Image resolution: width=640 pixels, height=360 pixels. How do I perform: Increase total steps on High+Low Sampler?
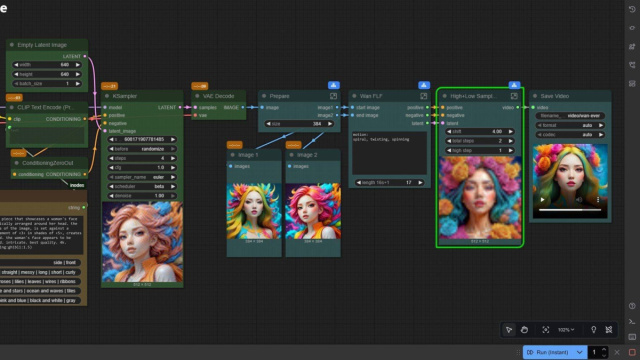[x=511, y=141]
